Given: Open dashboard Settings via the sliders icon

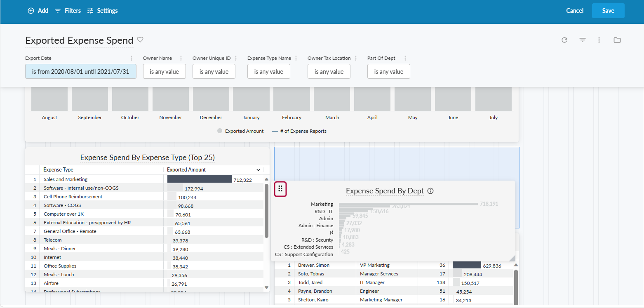Looking at the screenshot, I should click(x=102, y=10).
